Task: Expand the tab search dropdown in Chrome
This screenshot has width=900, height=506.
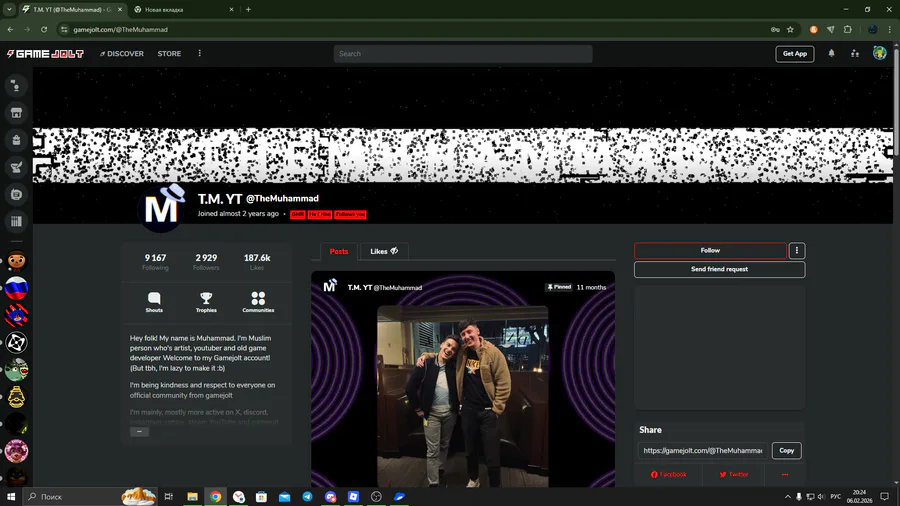Action: pos(9,9)
